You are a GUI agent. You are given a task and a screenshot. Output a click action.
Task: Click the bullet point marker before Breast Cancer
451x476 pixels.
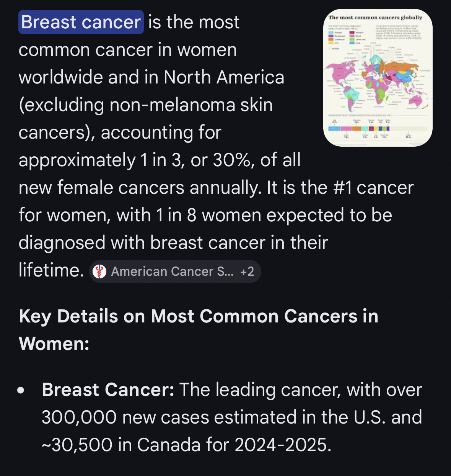21,391
